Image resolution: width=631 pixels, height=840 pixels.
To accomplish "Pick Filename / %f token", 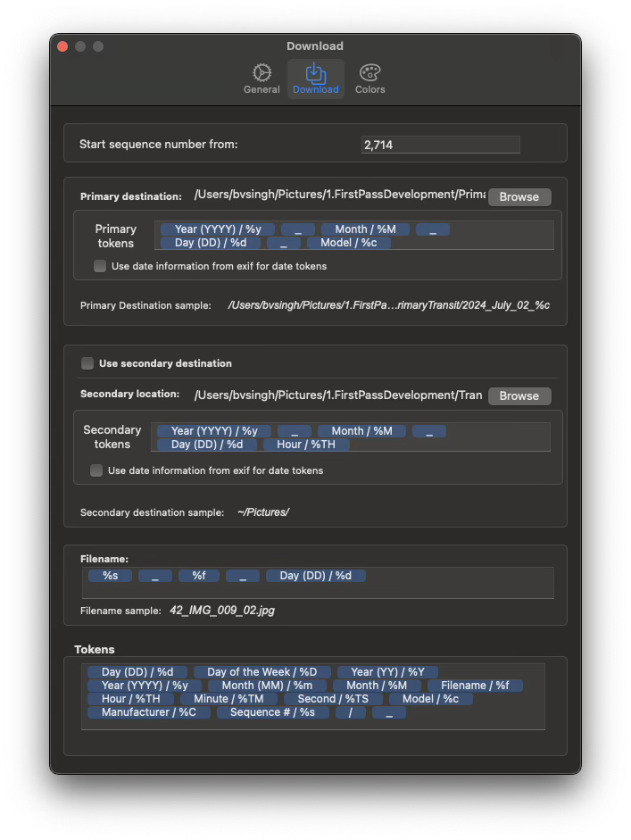I will [x=475, y=686].
